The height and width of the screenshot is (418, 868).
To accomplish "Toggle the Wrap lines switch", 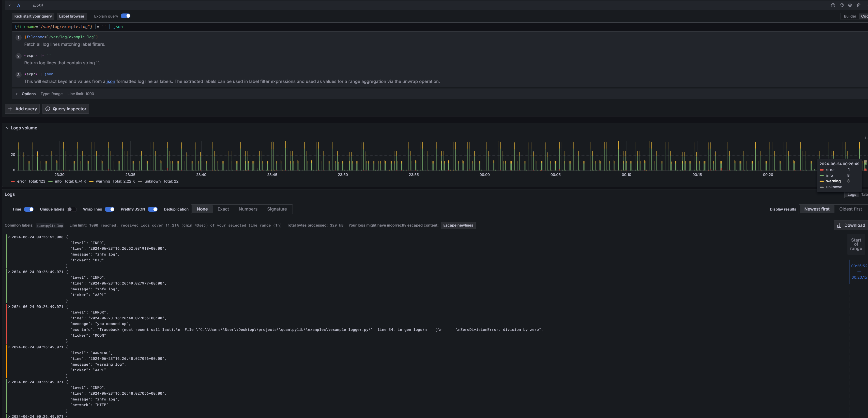I will pos(110,209).
